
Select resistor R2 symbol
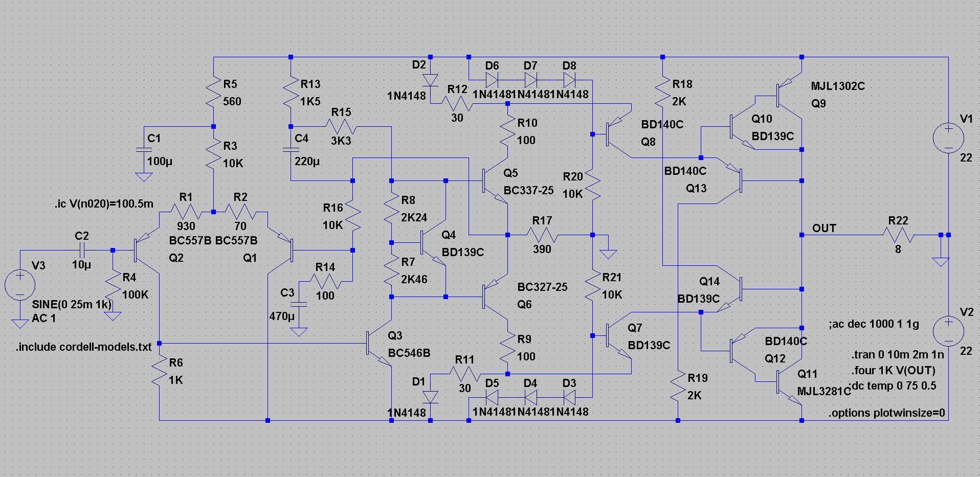[240, 212]
